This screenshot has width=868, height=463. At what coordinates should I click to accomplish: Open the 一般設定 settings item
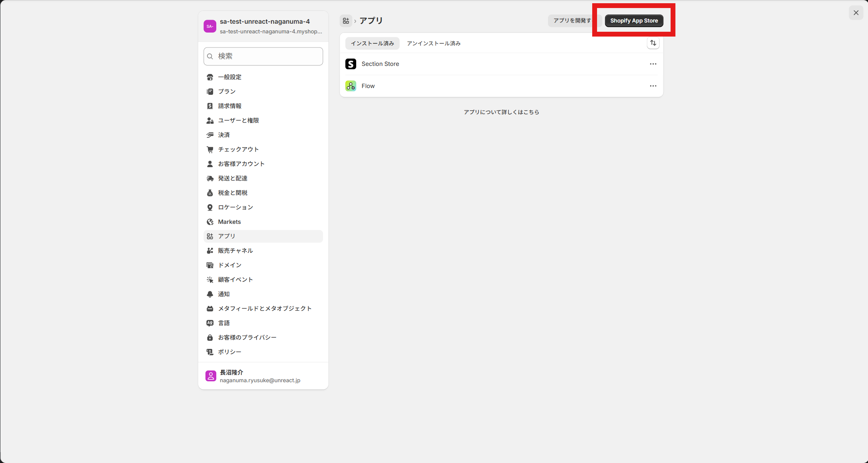pyautogui.click(x=230, y=77)
